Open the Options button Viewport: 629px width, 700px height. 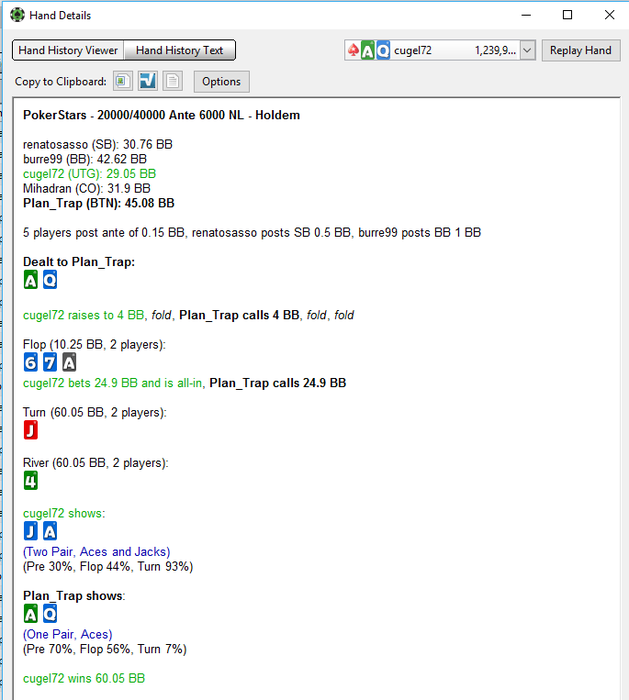coord(221,81)
